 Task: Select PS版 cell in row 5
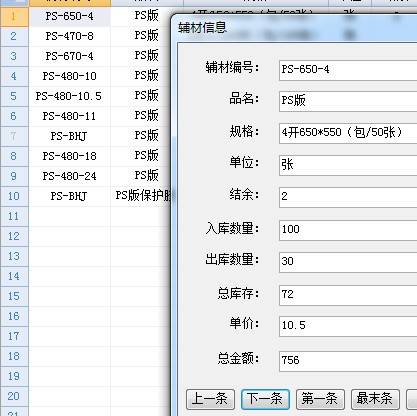[141, 96]
